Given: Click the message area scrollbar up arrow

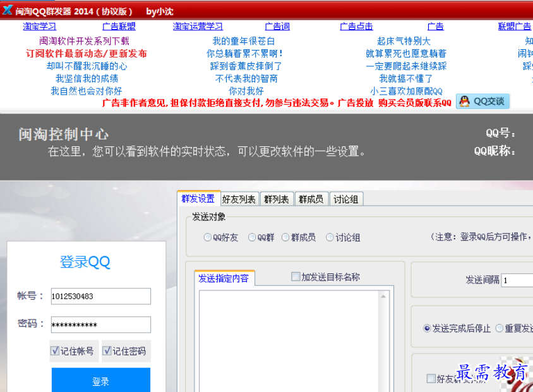Looking at the screenshot, I should [x=383, y=296].
